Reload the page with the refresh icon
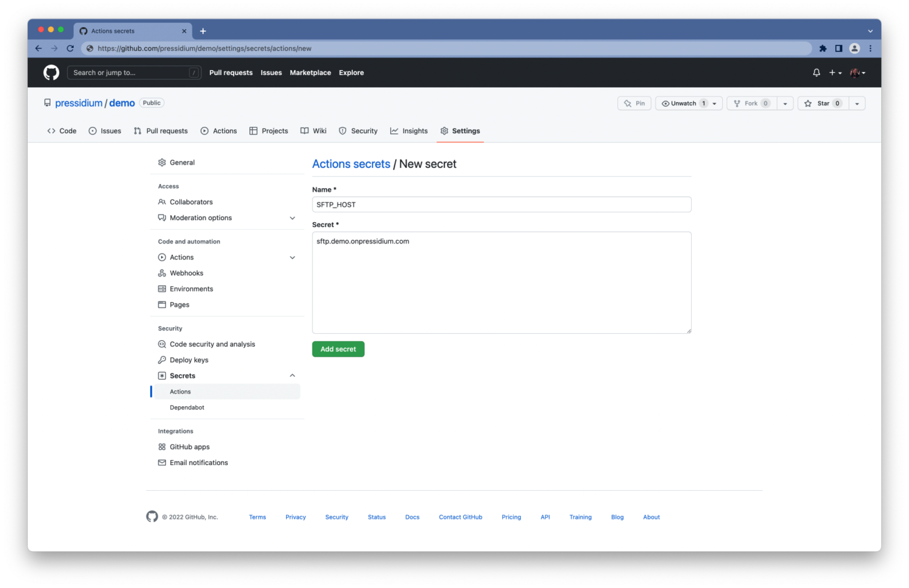This screenshot has width=909, height=588. click(70, 48)
